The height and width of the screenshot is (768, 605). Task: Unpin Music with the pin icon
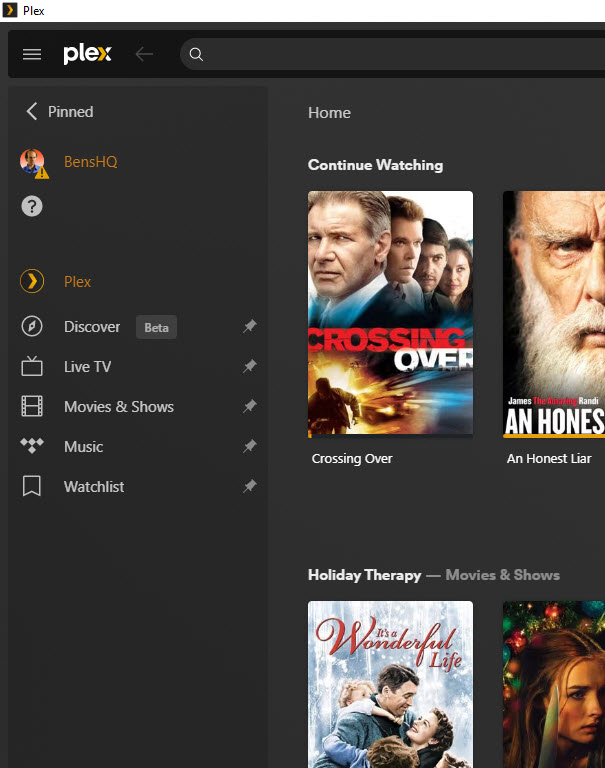(x=250, y=446)
